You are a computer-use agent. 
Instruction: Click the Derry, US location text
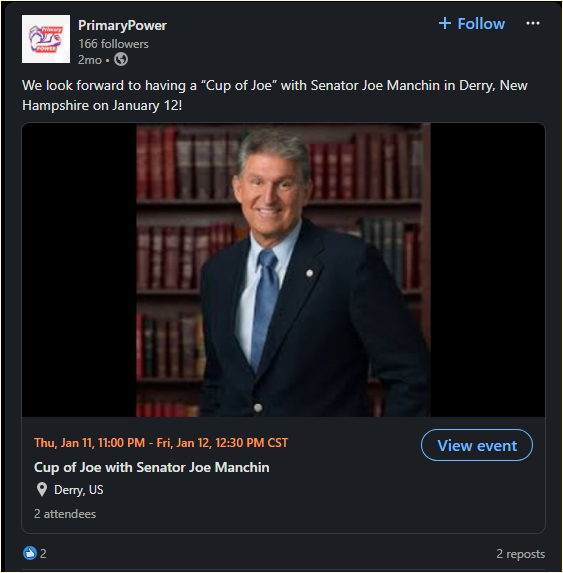tap(79, 490)
